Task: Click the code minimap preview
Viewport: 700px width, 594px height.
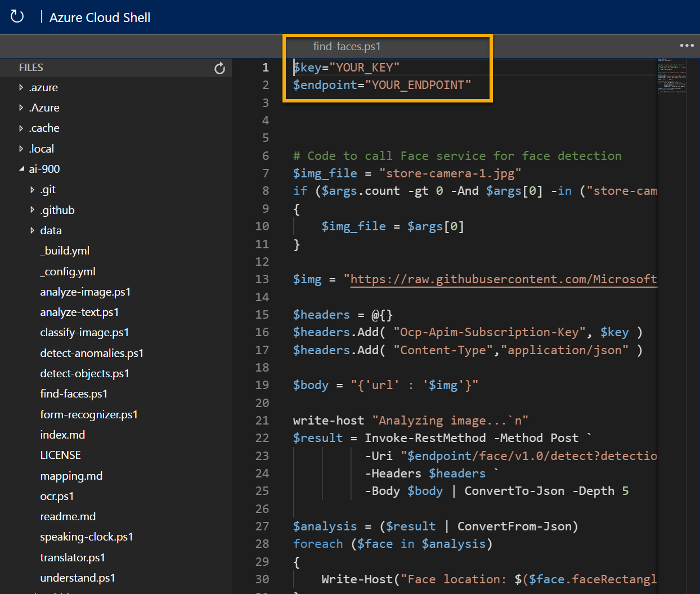Action: pyautogui.click(x=672, y=76)
